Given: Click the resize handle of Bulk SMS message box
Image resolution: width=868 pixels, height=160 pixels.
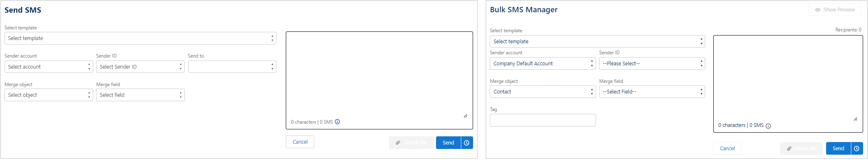Looking at the screenshot, I should [x=855, y=119].
